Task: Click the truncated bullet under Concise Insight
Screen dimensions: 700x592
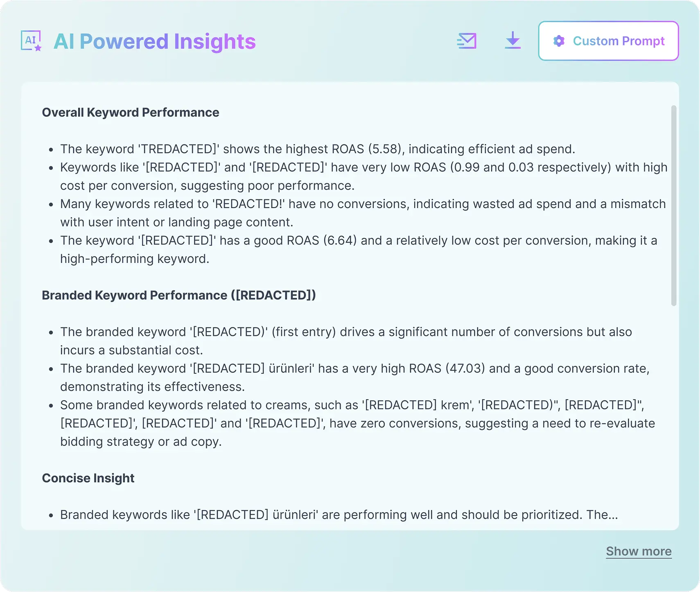Action: click(x=339, y=515)
